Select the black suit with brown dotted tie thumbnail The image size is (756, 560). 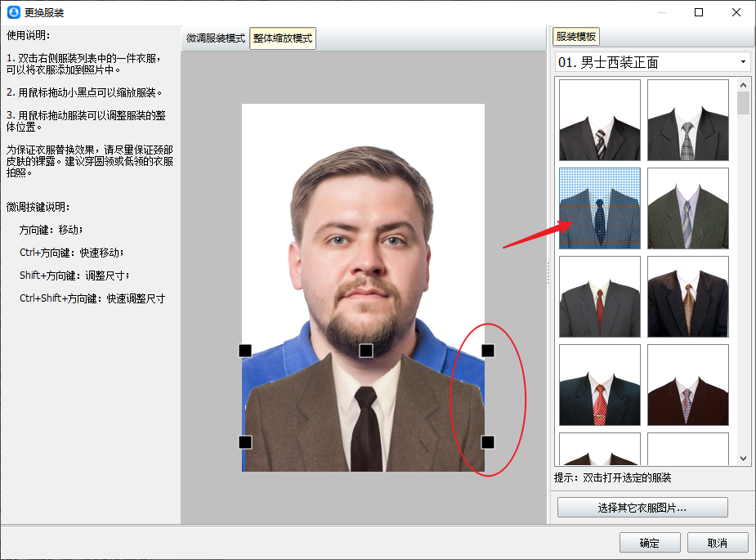pyautogui.click(x=688, y=297)
